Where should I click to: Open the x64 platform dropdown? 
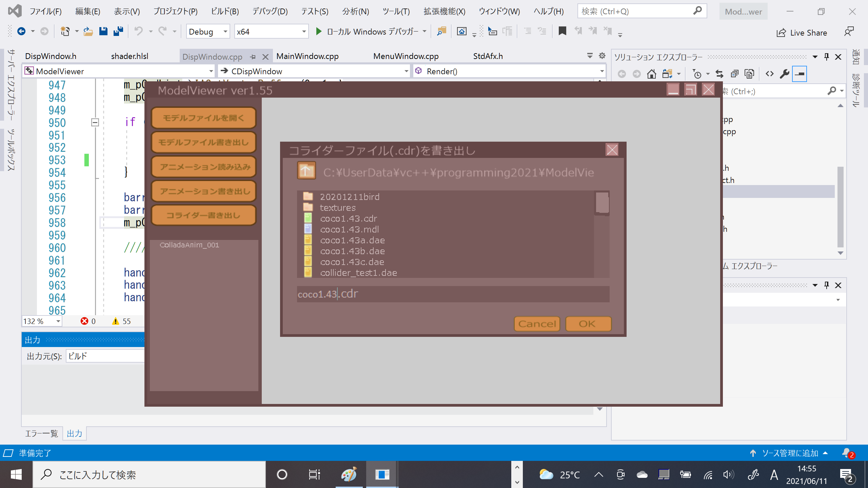(304, 32)
